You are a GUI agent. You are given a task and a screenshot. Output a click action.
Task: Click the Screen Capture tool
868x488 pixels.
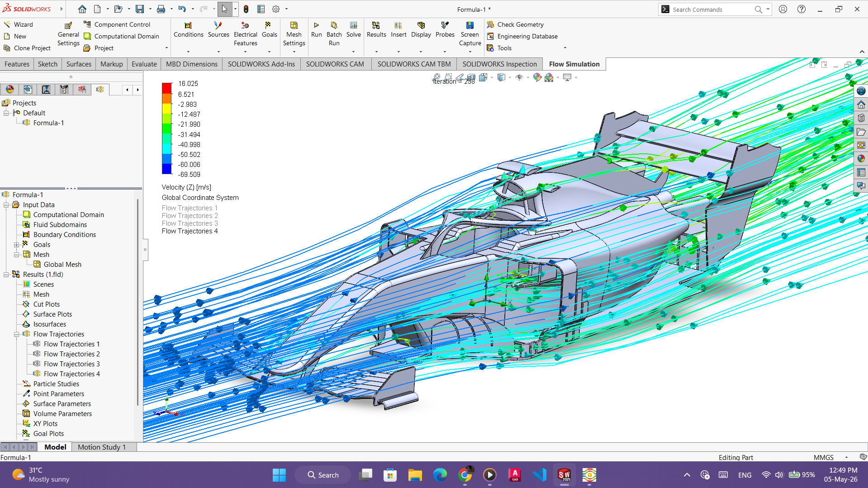[x=470, y=34]
